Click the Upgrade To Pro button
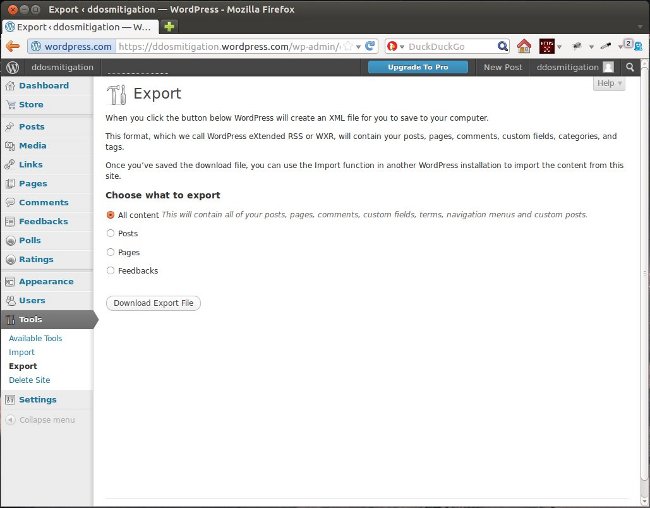650x508 pixels. pos(417,67)
